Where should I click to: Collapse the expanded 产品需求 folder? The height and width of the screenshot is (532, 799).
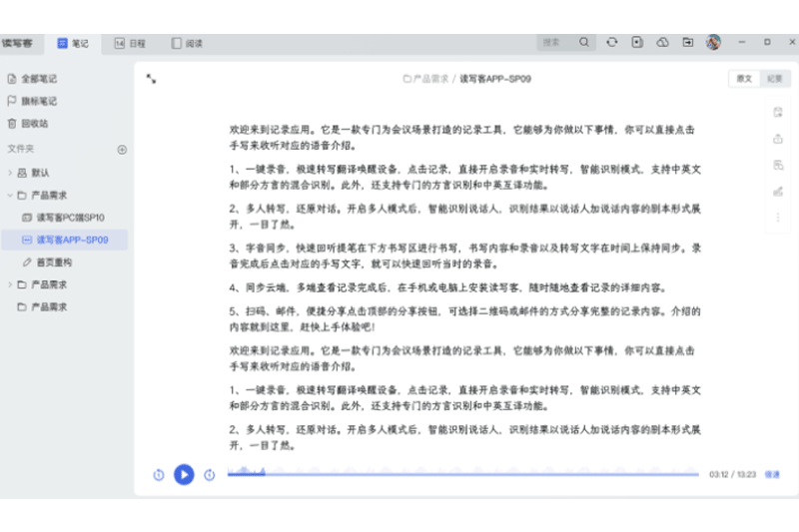point(10,195)
